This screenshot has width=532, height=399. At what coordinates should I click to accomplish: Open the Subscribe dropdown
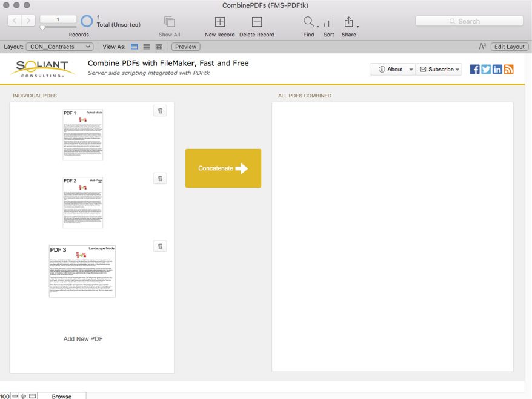(439, 70)
